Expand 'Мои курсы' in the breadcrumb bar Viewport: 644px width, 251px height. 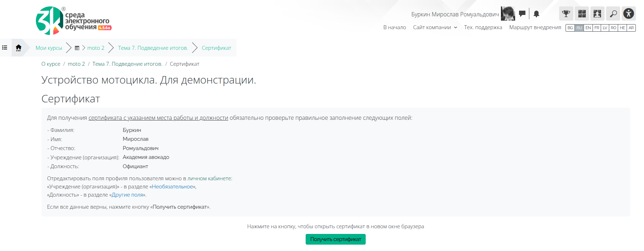coord(49,48)
